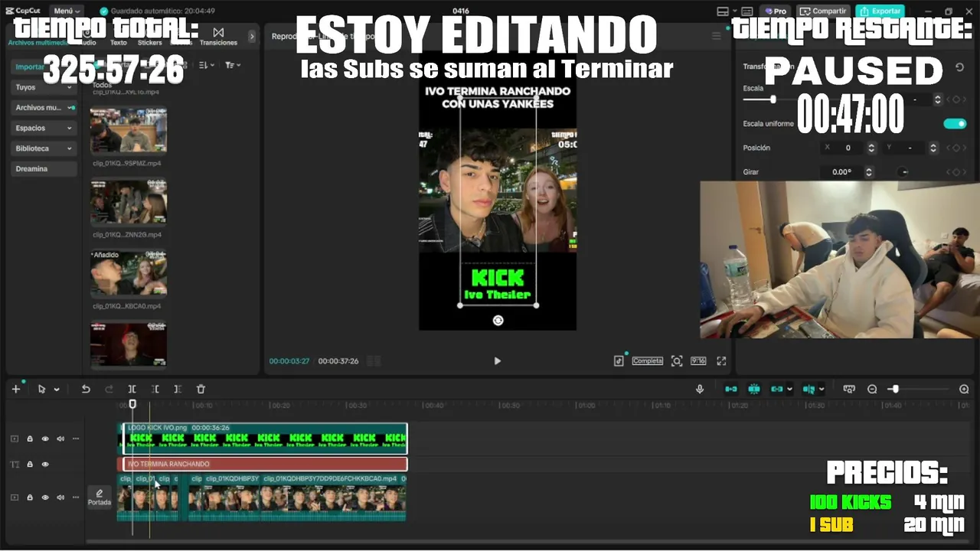Open keyboard shortcuts icon in title bar

748,11
